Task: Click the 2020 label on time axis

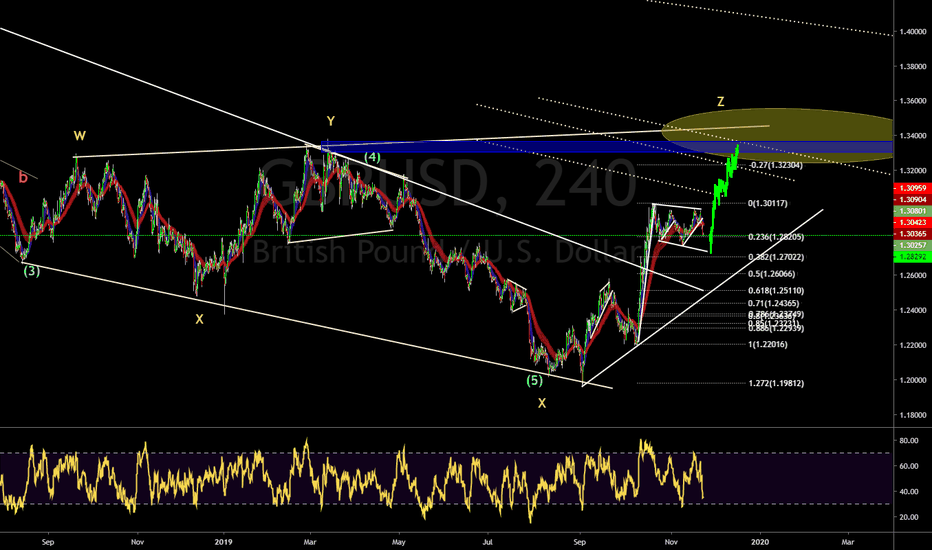Action: click(759, 540)
